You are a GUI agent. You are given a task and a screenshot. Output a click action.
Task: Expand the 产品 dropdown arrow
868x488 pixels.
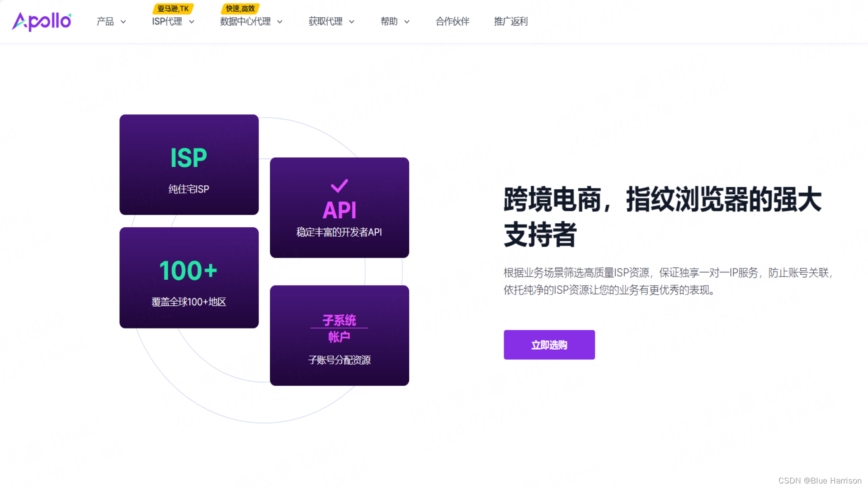pos(123,22)
